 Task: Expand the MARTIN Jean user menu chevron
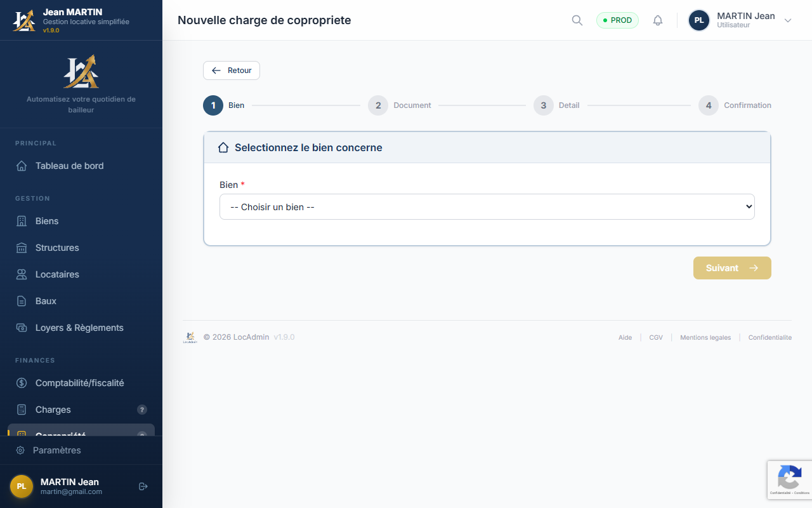click(x=788, y=20)
